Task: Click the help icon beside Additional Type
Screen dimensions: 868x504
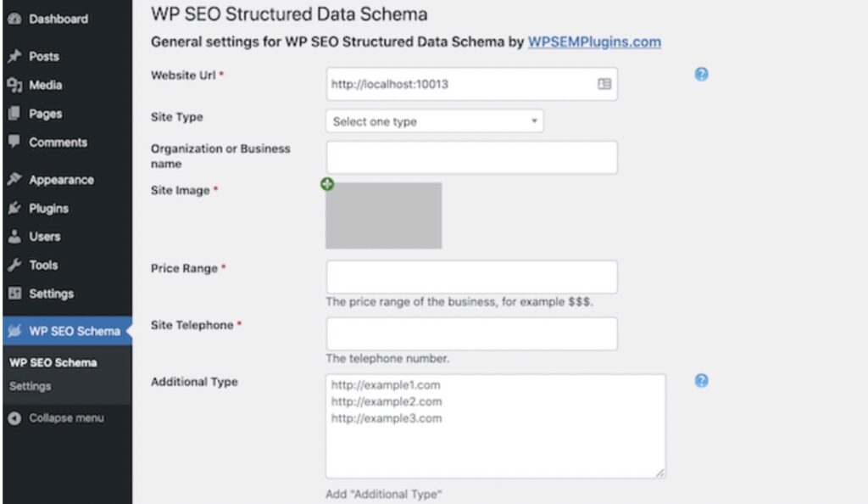Action: coord(701,380)
